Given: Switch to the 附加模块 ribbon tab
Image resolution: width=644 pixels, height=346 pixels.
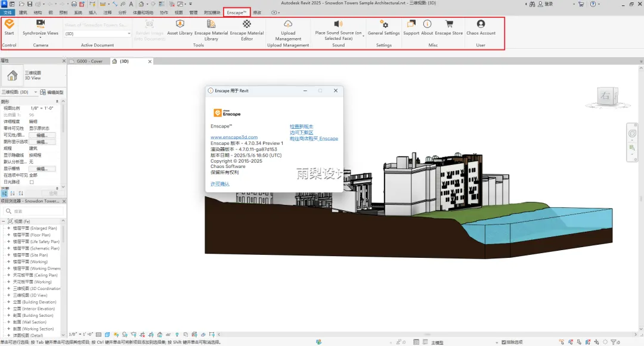Looking at the screenshot, I should tap(212, 13).
